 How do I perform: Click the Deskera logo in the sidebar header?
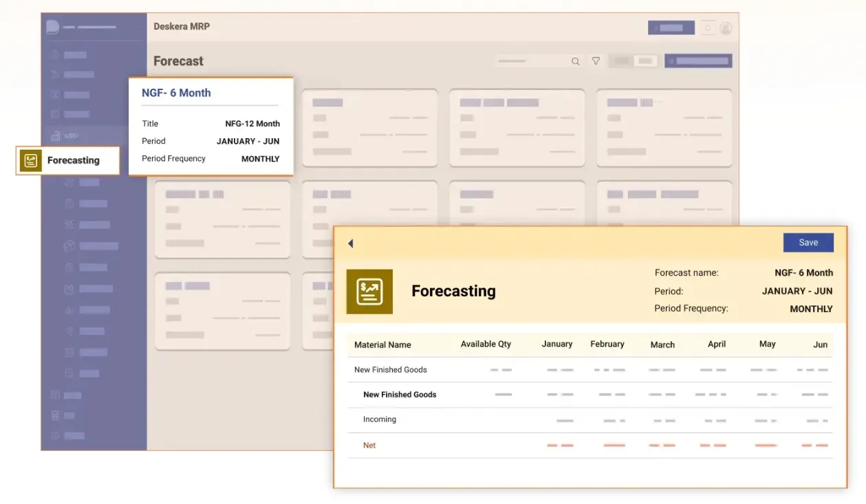(x=52, y=27)
